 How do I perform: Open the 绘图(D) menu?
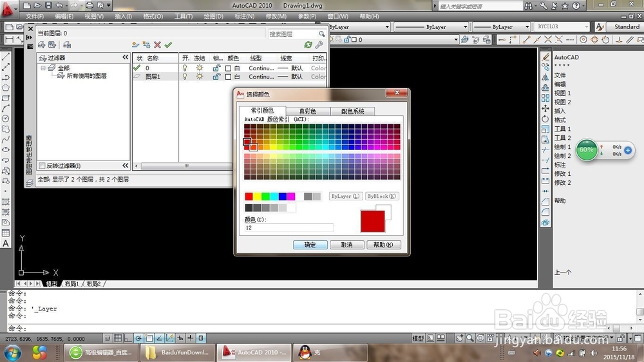coord(214,17)
